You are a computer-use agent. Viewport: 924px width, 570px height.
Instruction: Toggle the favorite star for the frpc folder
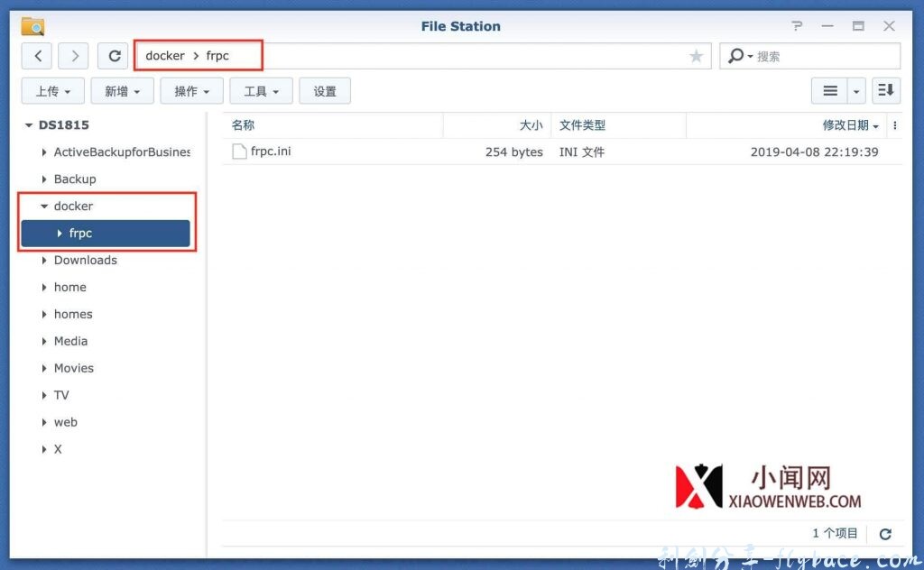click(696, 55)
